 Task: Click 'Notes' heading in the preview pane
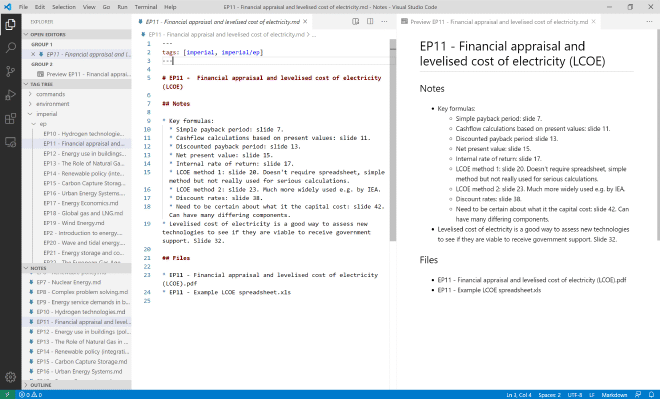(432, 88)
